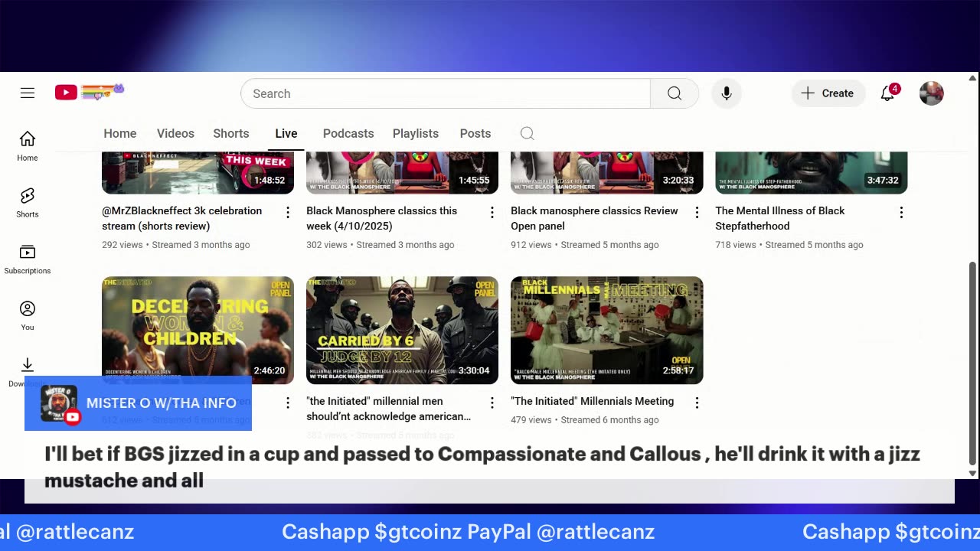Play the thumbnail with duration 1:45:55
This screenshot has height=551, width=980.
(x=402, y=172)
